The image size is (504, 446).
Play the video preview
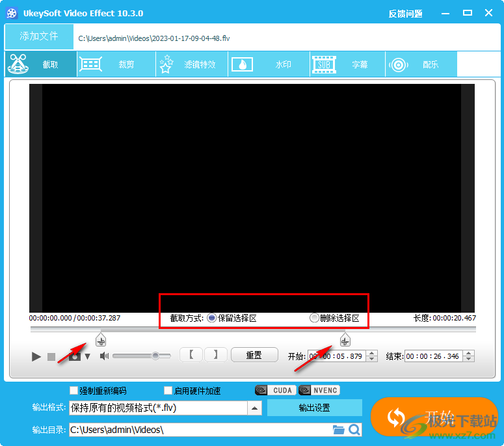36,356
